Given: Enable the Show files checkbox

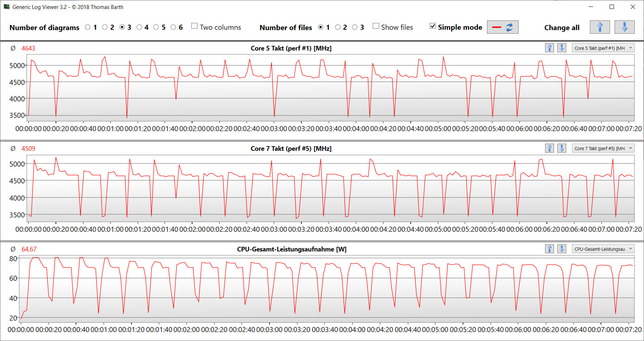Looking at the screenshot, I should click(x=376, y=26).
